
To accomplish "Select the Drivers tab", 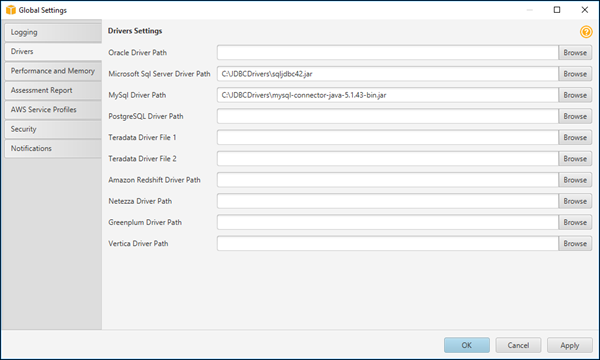I will tap(53, 52).
